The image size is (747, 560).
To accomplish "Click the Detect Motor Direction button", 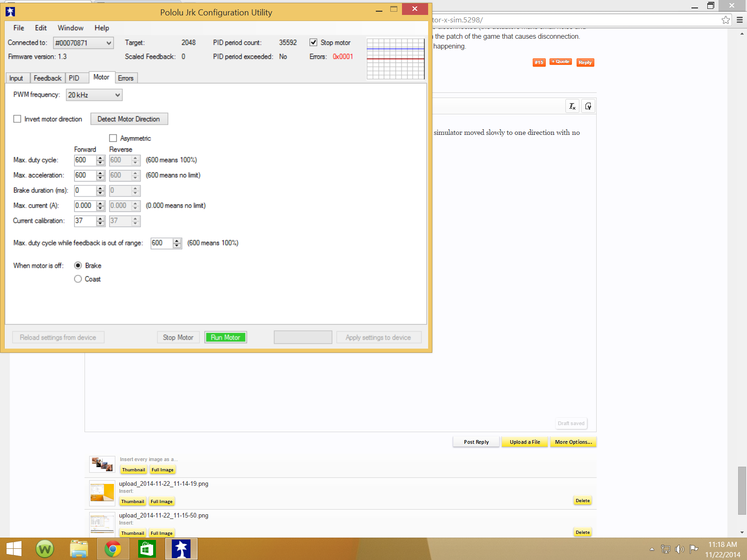I will click(129, 119).
